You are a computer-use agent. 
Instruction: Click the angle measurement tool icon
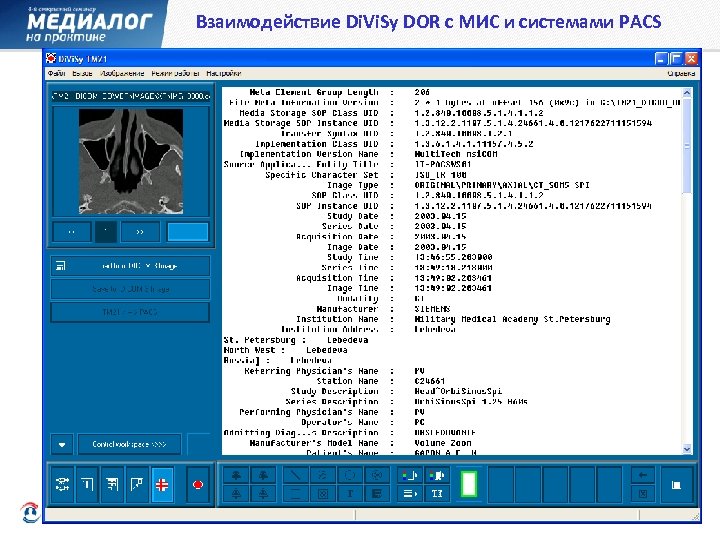pos(323,475)
